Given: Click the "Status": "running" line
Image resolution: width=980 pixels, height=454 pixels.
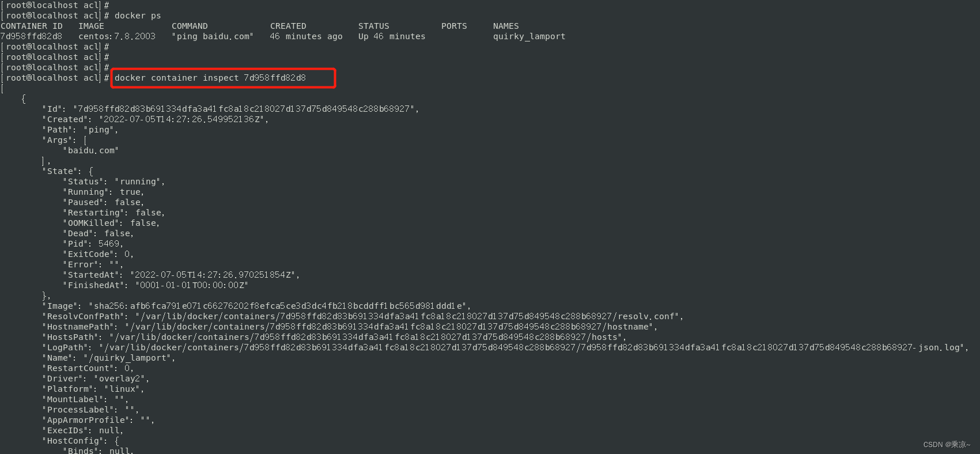Looking at the screenshot, I should click(x=113, y=181).
